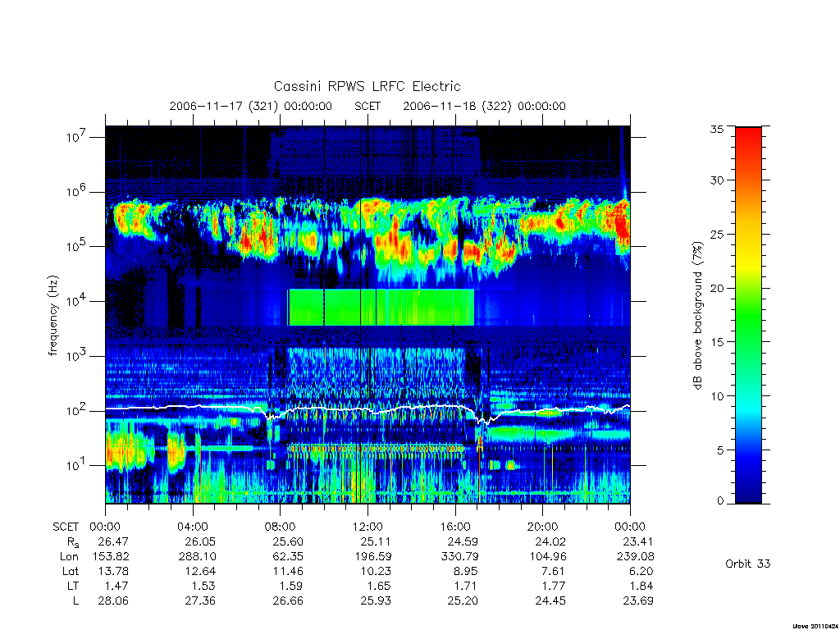Click the 04:00 time axis label
Screen dimensions: 840x630
pyautogui.click(x=192, y=527)
